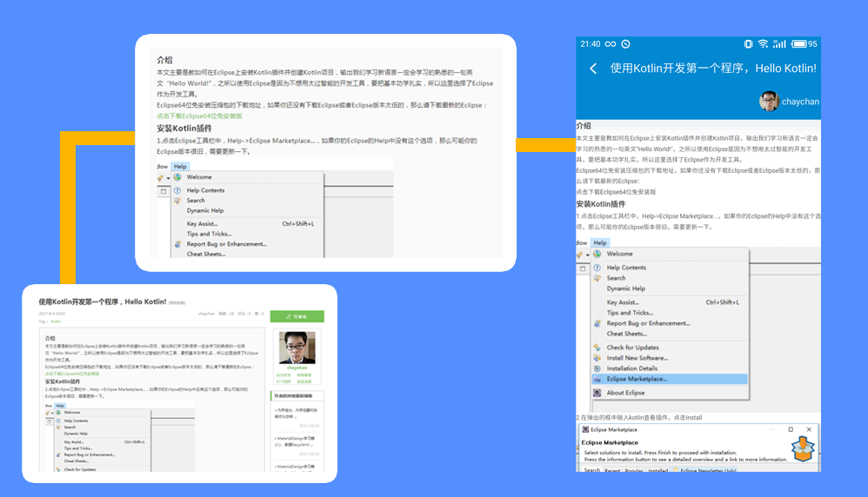
Task: Expand the toolbar dropdown arrow left of the phone's Welcome
Action: point(587,255)
